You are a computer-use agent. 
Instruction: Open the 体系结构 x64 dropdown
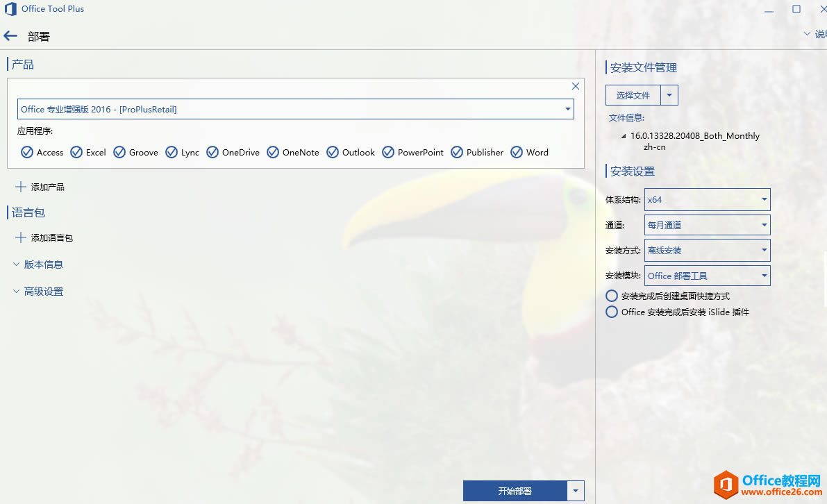pyautogui.click(x=708, y=199)
